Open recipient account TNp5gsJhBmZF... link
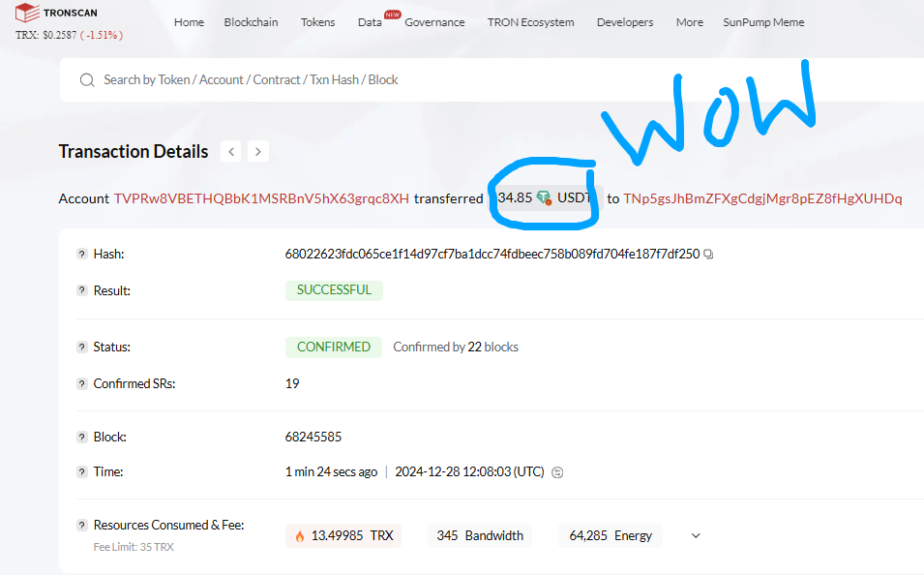924x575 pixels. [x=762, y=198]
